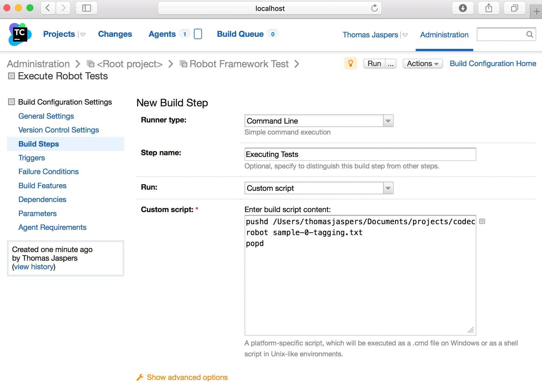
Task: Open the Agents tab
Action: tap(162, 34)
